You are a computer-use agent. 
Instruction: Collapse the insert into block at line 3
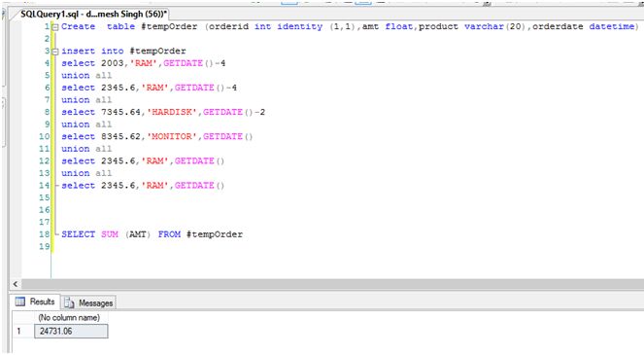(x=55, y=52)
